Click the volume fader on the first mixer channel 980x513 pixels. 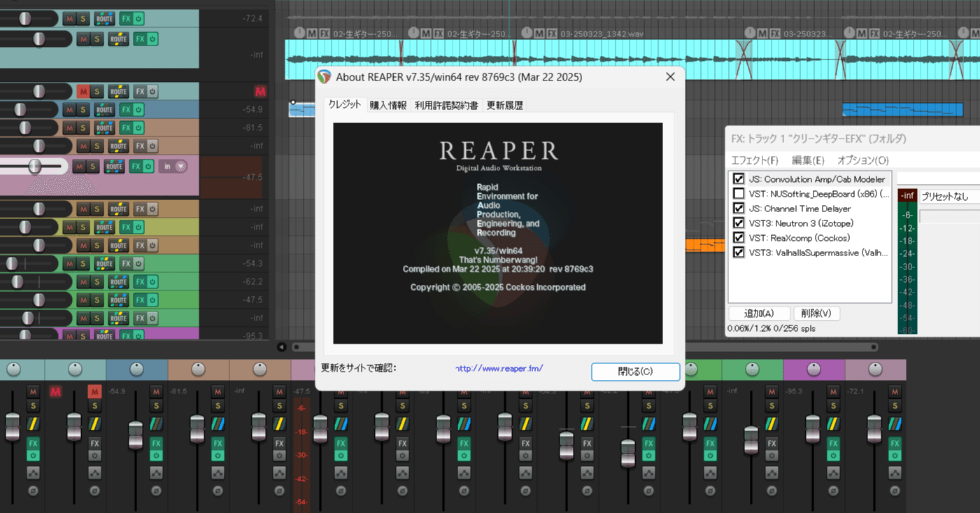click(13, 427)
